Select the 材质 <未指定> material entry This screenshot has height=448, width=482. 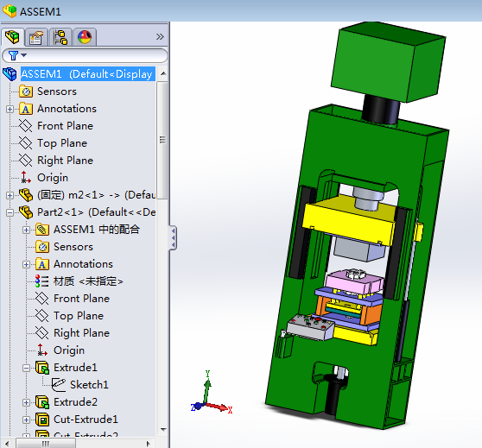tap(88, 281)
